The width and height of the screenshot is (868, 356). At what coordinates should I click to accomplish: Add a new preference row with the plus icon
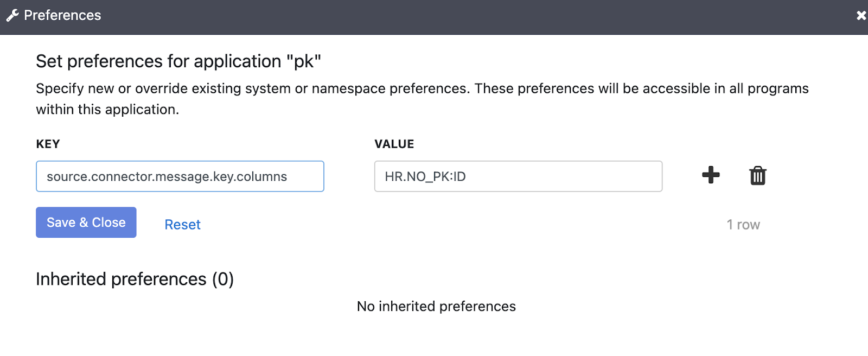[x=711, y=175]
